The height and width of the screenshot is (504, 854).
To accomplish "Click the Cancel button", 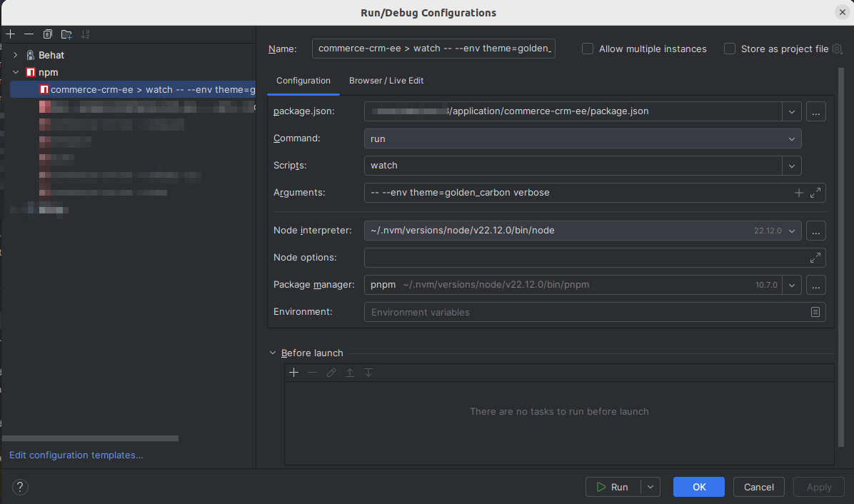I will point(759,487).
